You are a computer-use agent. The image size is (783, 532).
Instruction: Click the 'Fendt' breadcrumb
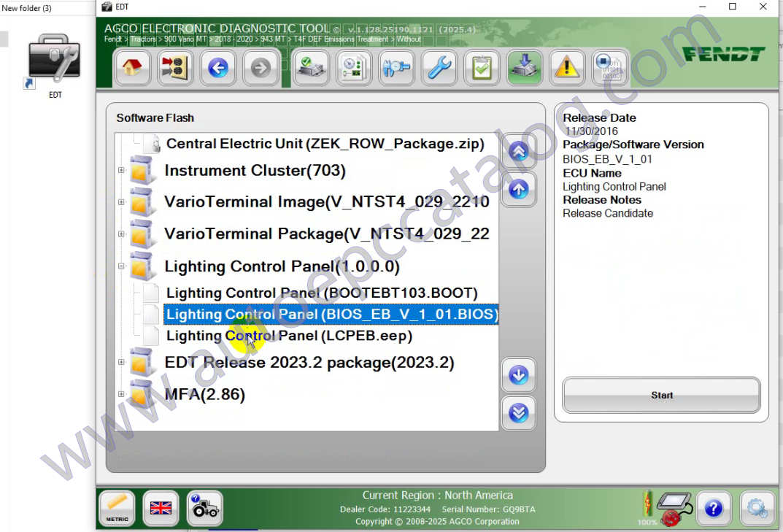(113, 39)
